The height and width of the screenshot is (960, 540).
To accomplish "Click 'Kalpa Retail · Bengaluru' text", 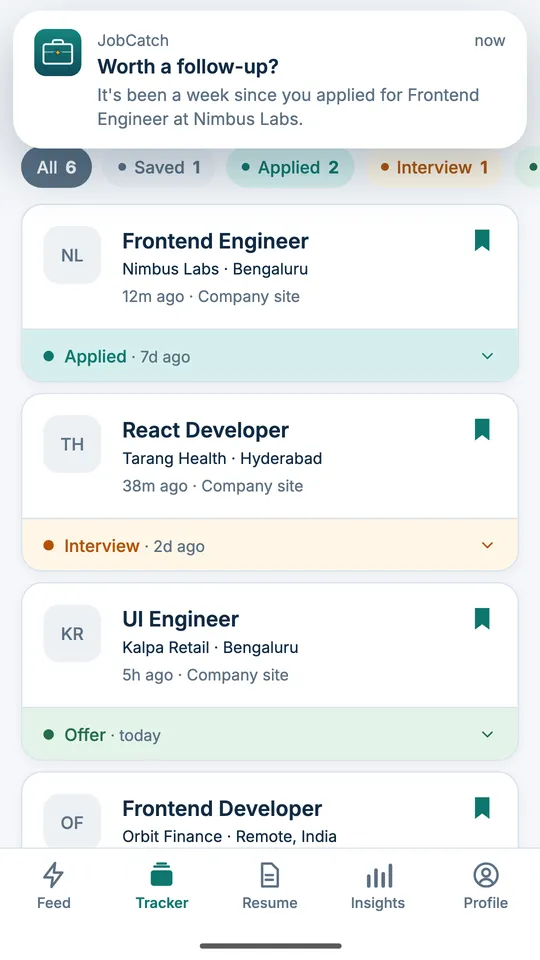I will pyautogui.click(x=211, y=648).
